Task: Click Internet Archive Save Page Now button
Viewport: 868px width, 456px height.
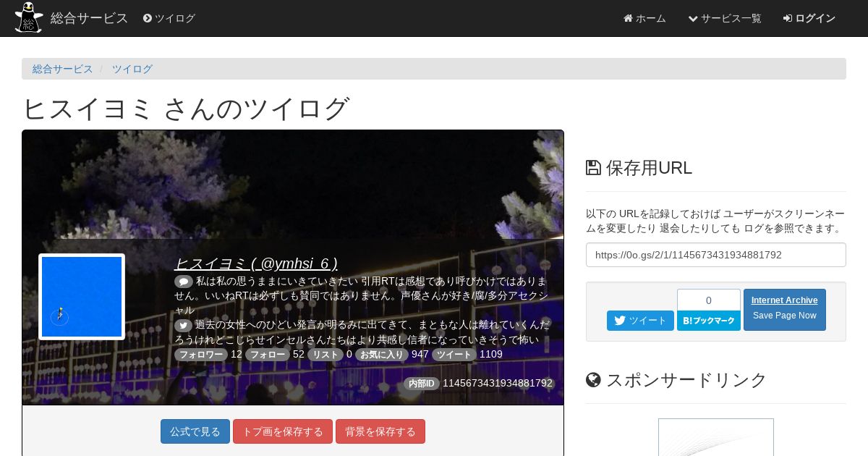Action: (785, 310)
